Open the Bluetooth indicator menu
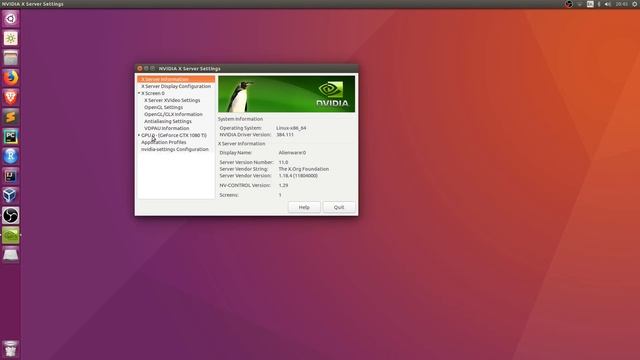This screenshot has width=640, height=360. (599, 4)
